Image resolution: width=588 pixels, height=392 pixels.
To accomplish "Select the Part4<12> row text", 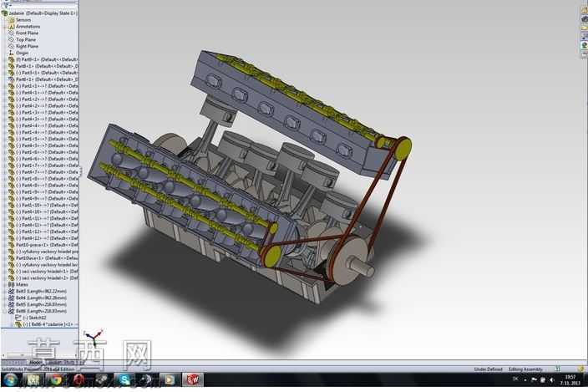I will [47, 238].
